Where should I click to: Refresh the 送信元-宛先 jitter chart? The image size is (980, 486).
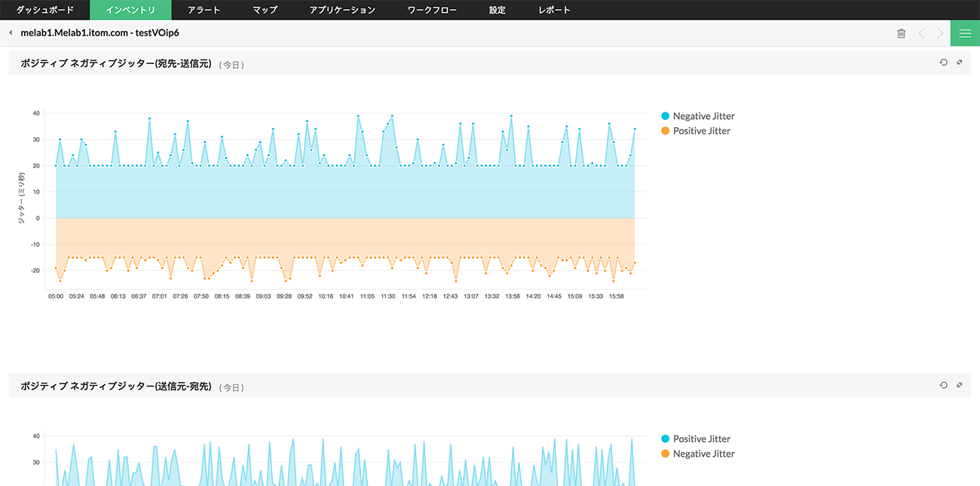943,385
